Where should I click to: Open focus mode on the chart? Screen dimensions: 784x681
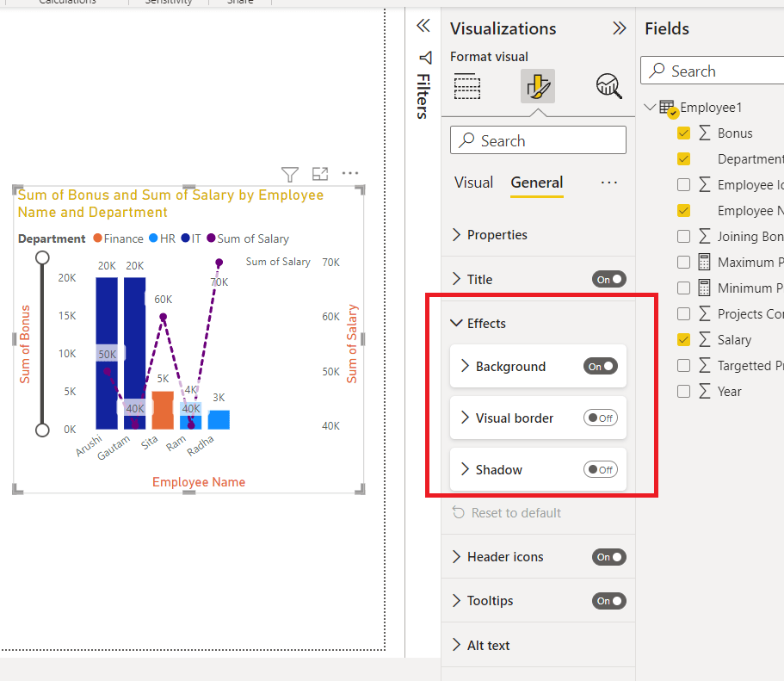319,173
